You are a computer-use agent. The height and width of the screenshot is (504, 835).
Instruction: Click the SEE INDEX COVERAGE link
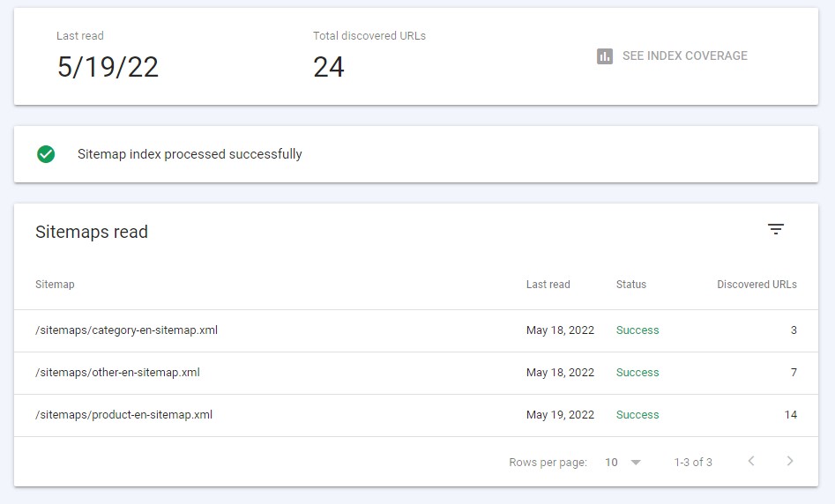[x=684, y=56]
